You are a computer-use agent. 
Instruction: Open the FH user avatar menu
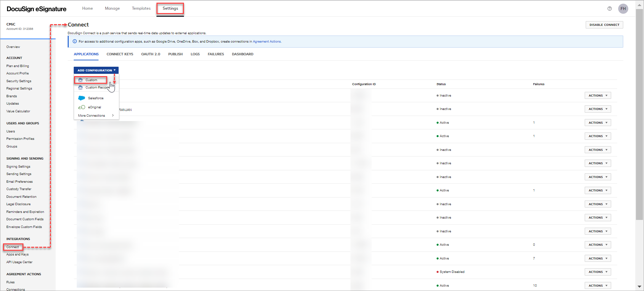coord(623,9)
